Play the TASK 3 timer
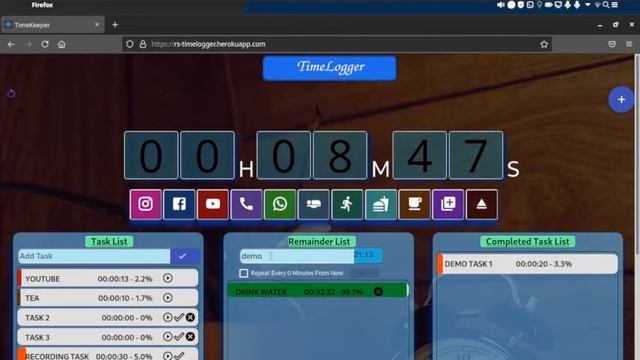 (x=167, y=337)
